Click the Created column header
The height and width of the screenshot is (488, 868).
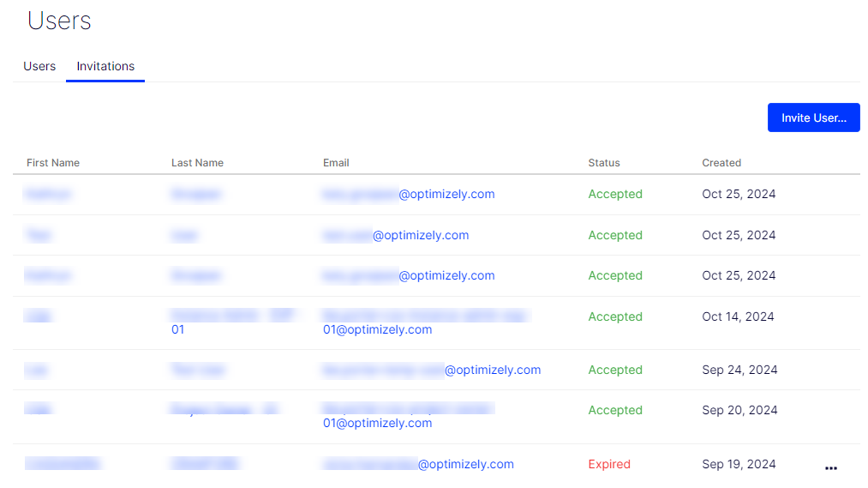[721, 163]
